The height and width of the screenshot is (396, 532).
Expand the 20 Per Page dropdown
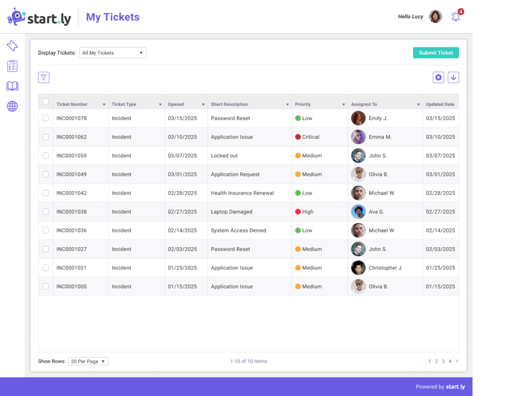click(88, 361)
